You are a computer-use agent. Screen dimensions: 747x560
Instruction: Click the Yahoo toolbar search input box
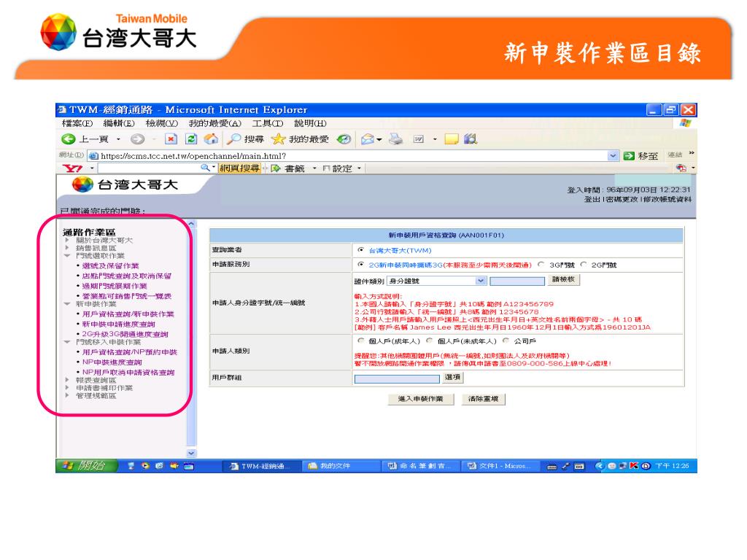click(150, 168)
